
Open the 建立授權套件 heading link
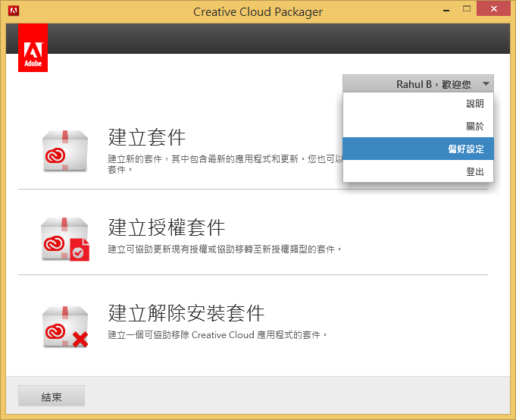(x=167, y=227)
